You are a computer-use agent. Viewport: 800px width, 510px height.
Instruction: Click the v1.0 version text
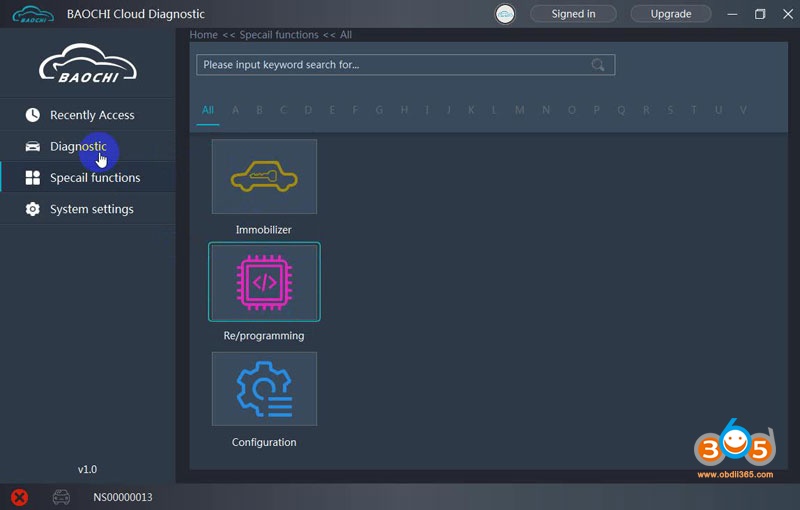pos(87,469)
